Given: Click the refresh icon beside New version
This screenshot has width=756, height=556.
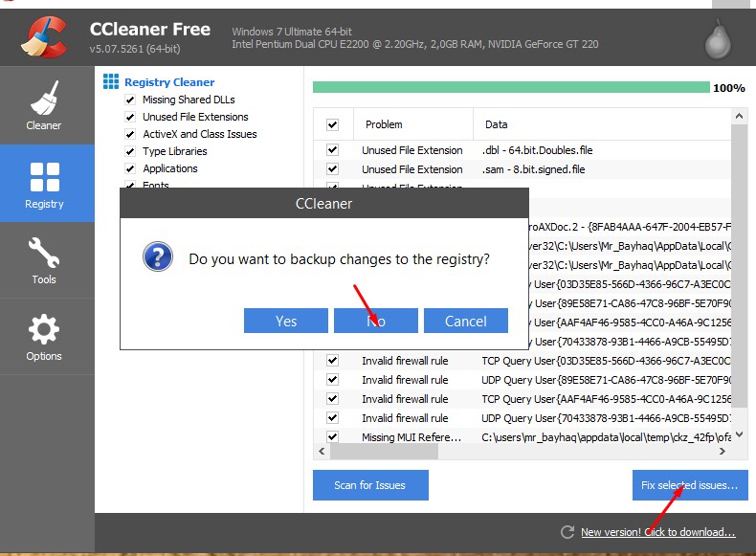Looking at the screenshot, I should 567,532.
